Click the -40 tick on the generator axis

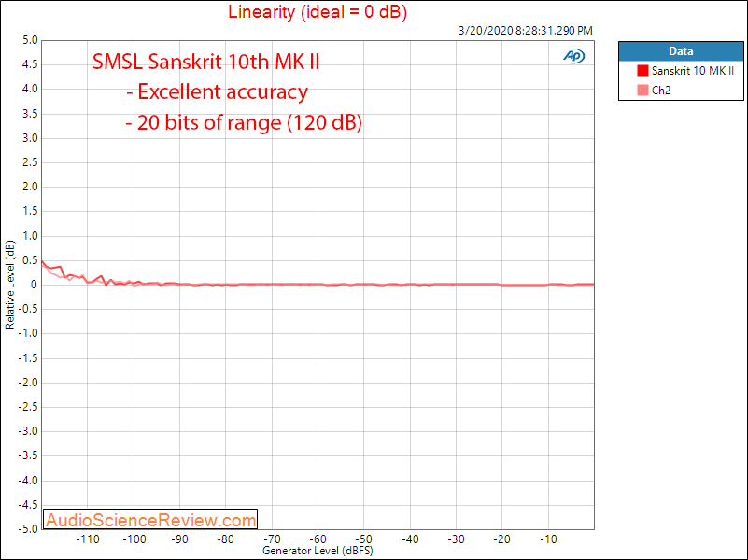(x=410, y=539)
